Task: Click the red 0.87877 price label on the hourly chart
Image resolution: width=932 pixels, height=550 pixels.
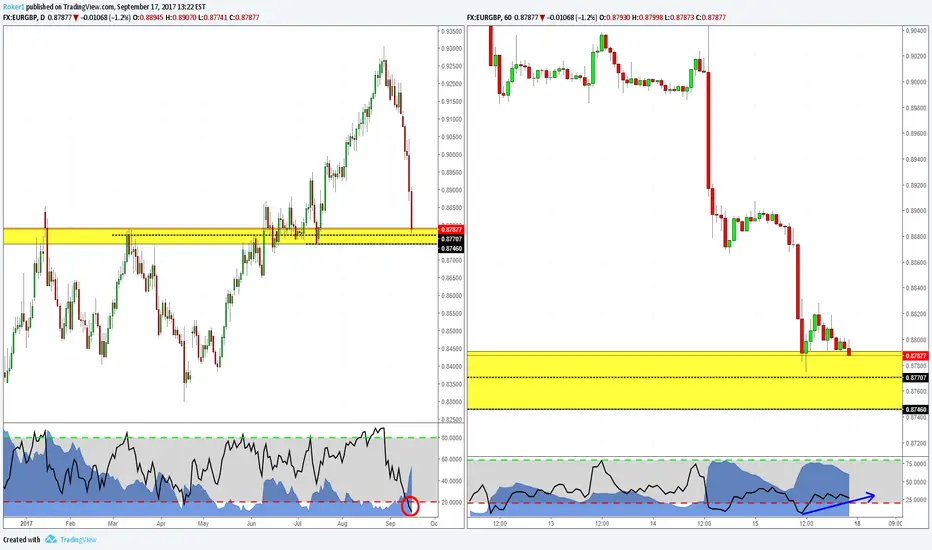Action: click(x=915, y=356)
